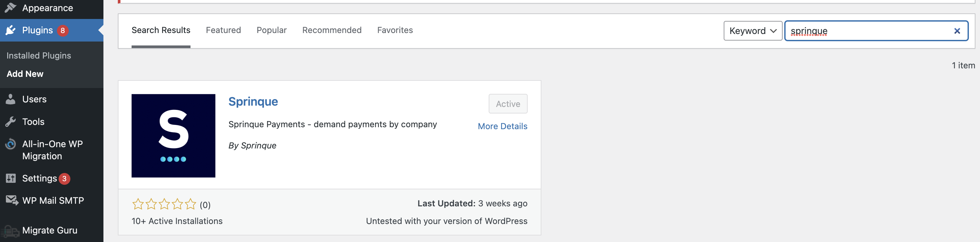Click the Sprinque plugin logo thumbnail
The width and height of the screenshot is (980, 242).
click(x=173, y=136)
